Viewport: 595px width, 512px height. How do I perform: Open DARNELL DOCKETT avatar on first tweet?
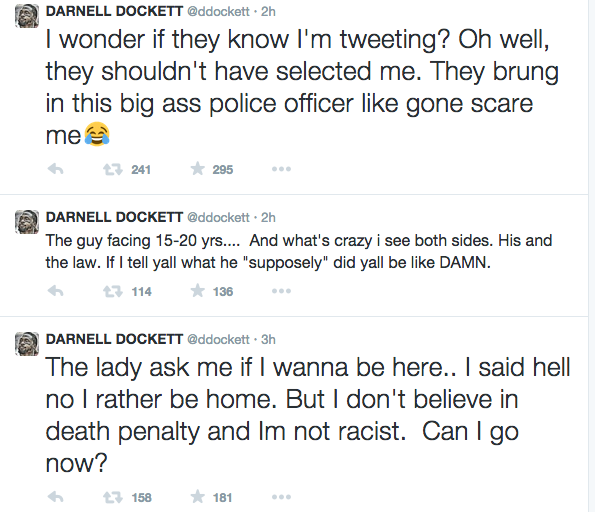click(27, 16)
